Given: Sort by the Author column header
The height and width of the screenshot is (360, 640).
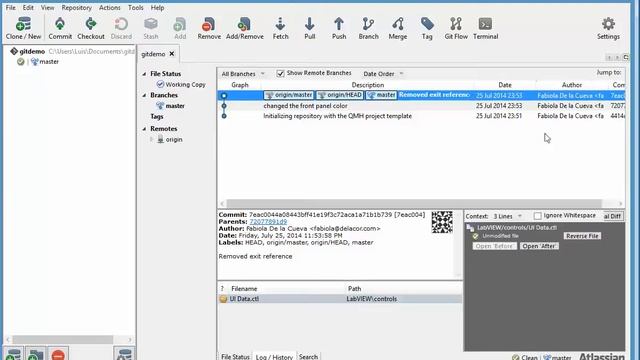Looking at the screenshot, I should [x=571, y=85].
